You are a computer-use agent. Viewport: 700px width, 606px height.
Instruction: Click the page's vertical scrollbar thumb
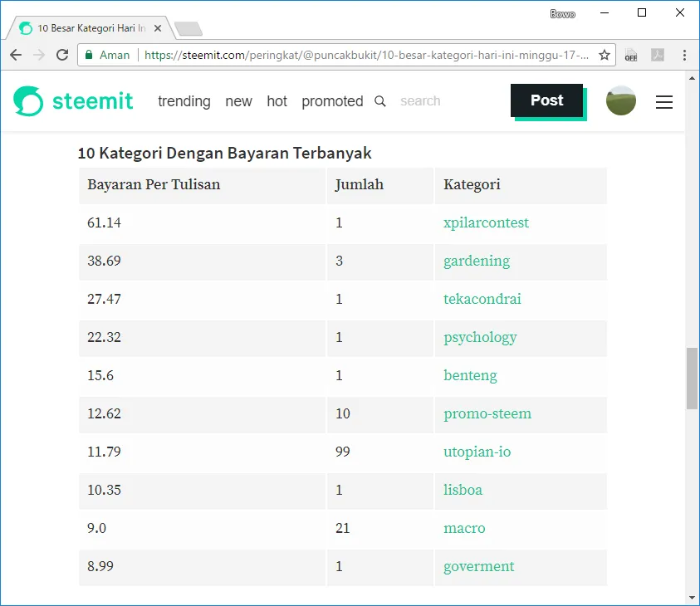tap(692, 379)
